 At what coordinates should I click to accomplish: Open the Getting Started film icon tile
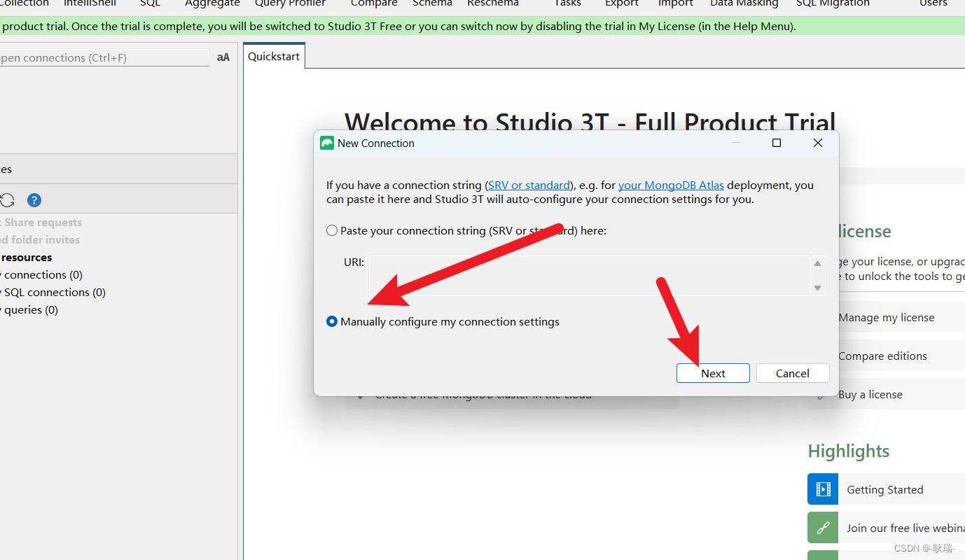point(823,489)
